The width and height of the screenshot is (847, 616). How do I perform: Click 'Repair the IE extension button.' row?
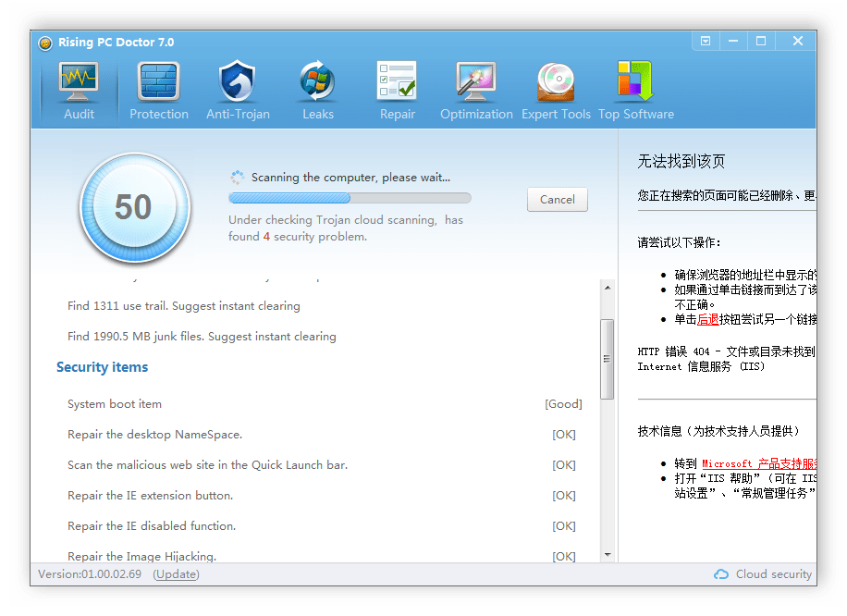[325, 496]
